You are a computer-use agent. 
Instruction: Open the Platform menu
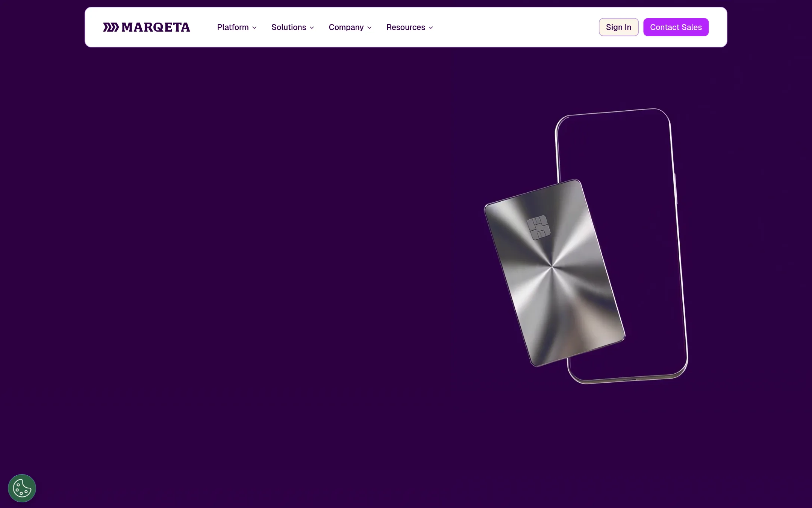pos(237,27)
